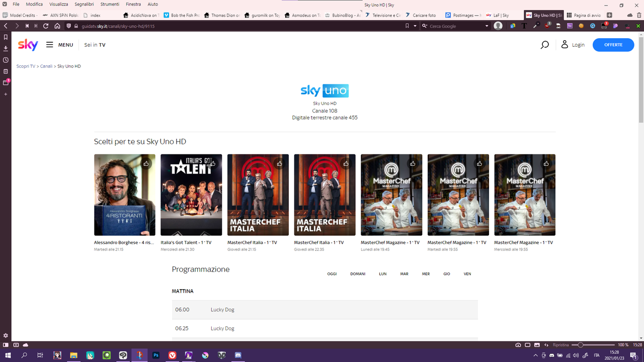Open the Visualizza menu
Viewport: 644px width, 362px height.
pyautogui.click(x=58, y=4)
